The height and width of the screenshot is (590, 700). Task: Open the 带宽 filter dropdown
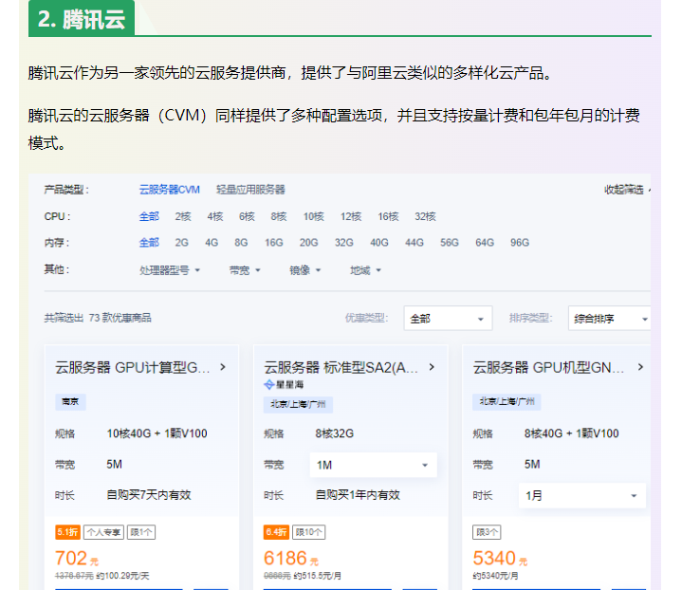pos(245,270)
